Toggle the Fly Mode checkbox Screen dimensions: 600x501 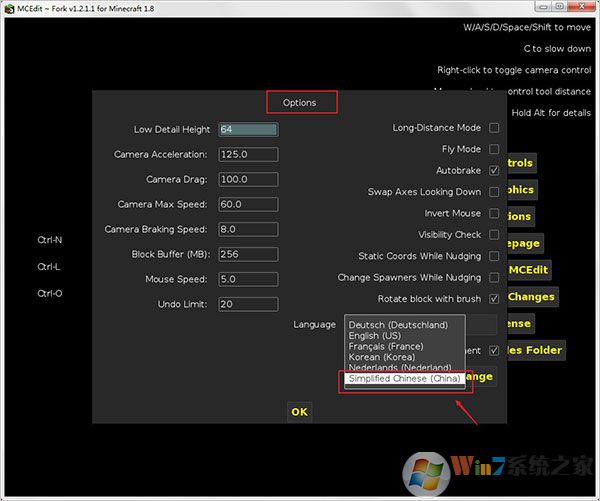pyautogui.click(x=494, y=149)
